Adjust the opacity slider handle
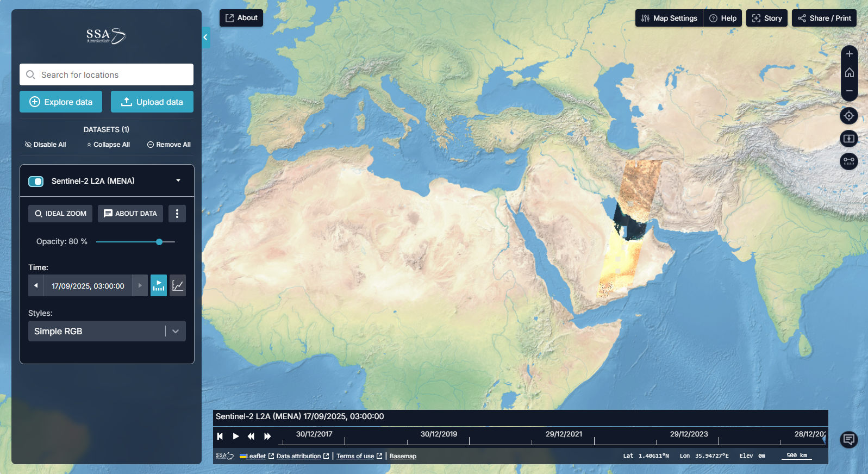Viewport: 868px width, 474px height. [159, 242]
